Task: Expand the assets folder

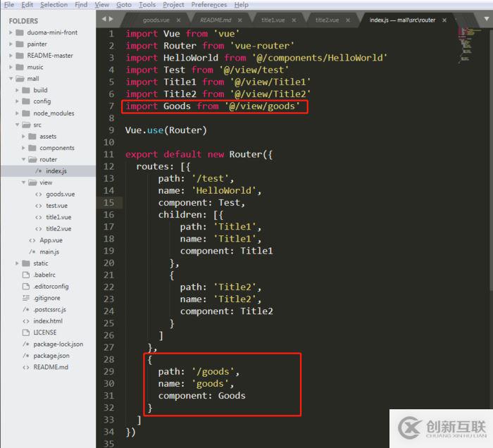Action: 23,137
